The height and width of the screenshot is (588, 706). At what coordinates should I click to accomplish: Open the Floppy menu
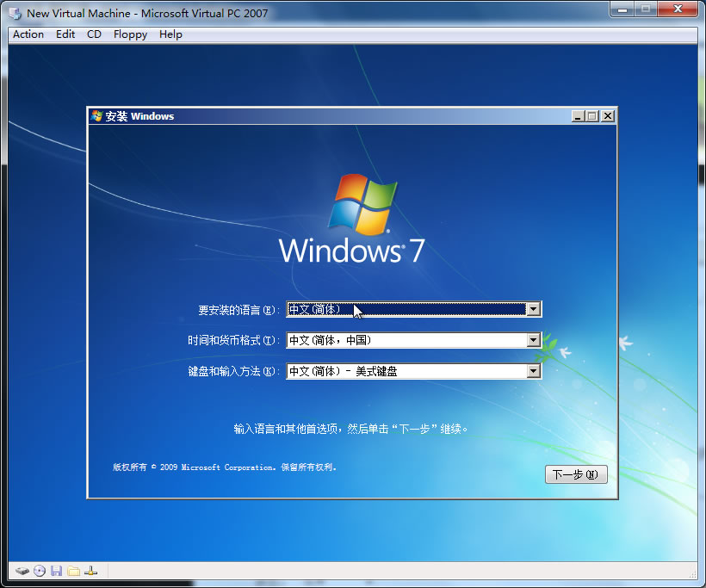pos(130,34)
